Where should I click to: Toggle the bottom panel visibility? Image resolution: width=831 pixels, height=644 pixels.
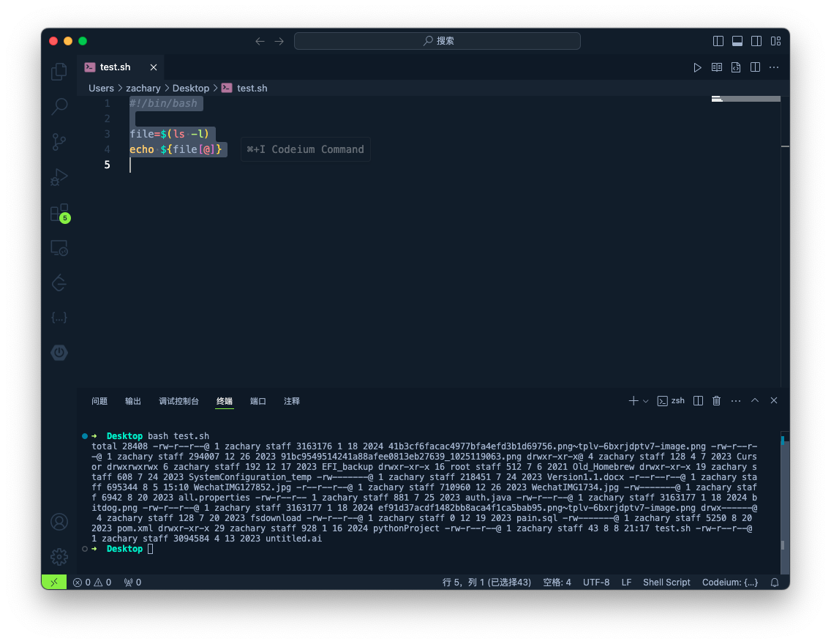pos(737,41)
